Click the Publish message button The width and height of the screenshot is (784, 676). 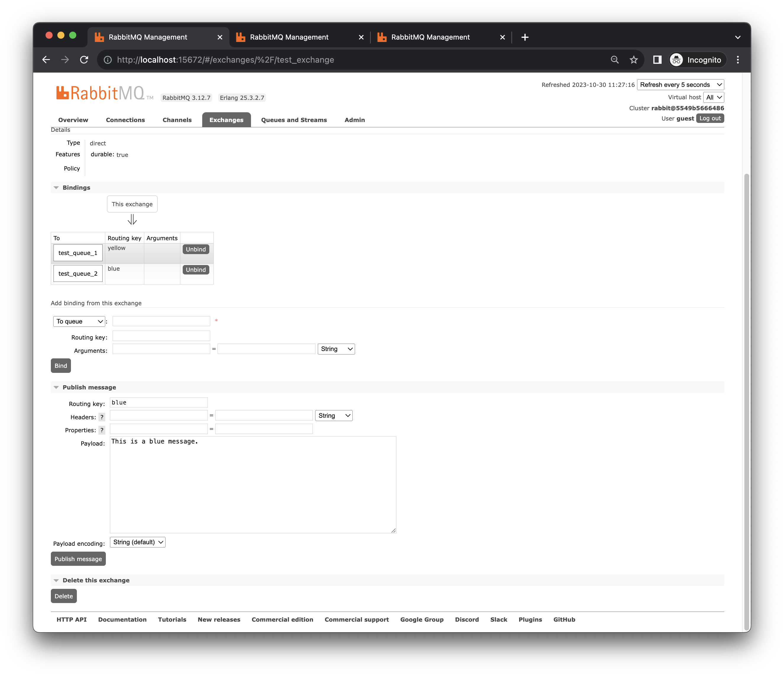pyautogui.click(x=78, y=559)
